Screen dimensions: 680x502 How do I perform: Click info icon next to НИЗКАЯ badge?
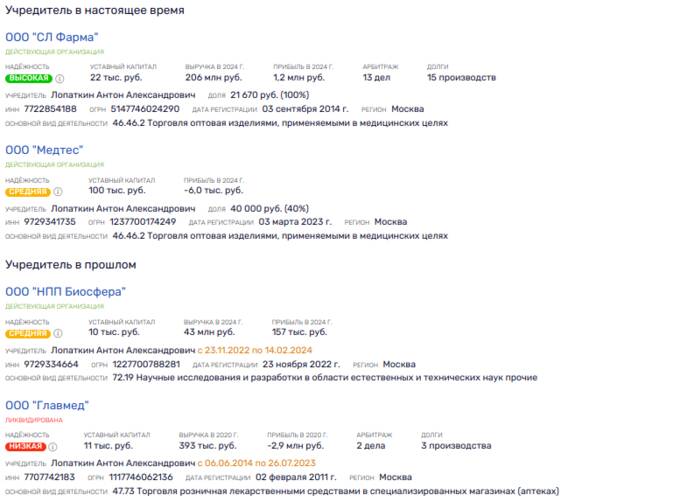pyautogui.click(x=53, y=446)
